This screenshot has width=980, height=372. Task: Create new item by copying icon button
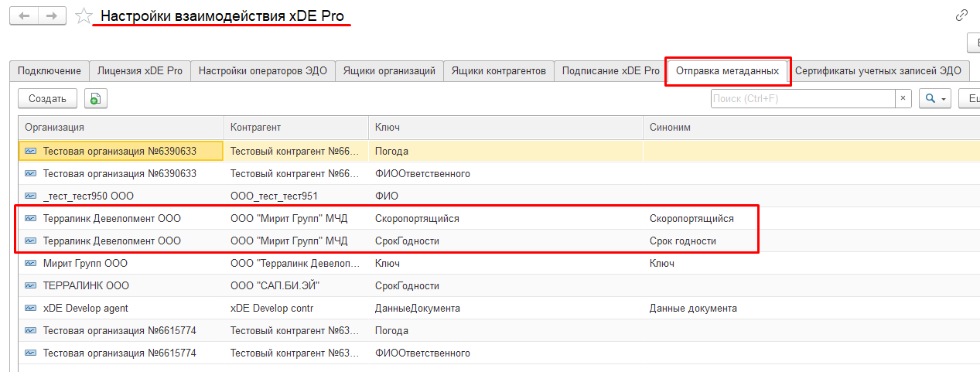96,98
